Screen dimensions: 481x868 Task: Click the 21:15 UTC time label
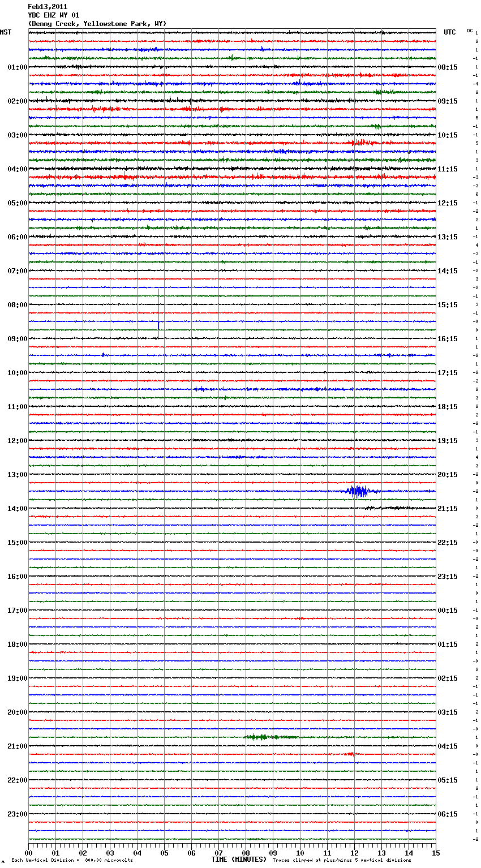448,509
